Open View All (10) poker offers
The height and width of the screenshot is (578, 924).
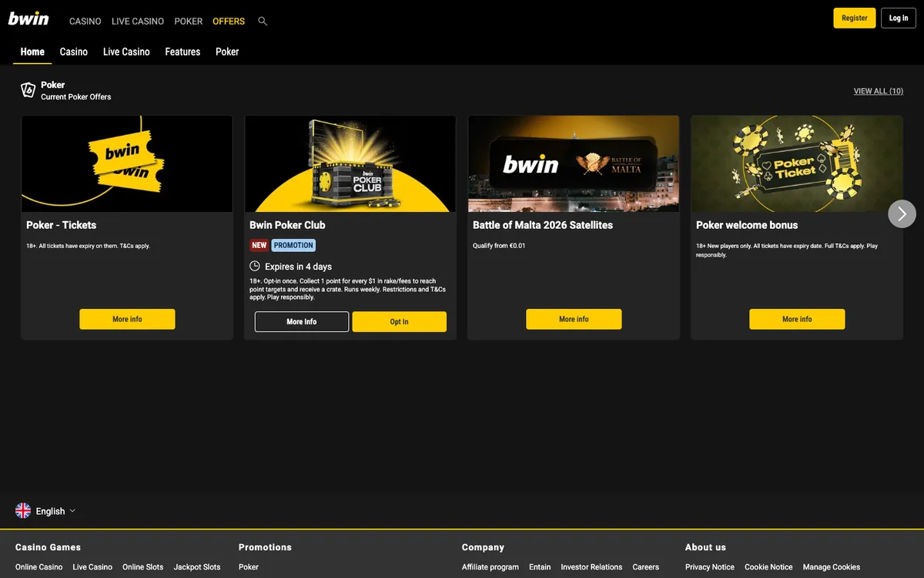click(x=879, y=91)
